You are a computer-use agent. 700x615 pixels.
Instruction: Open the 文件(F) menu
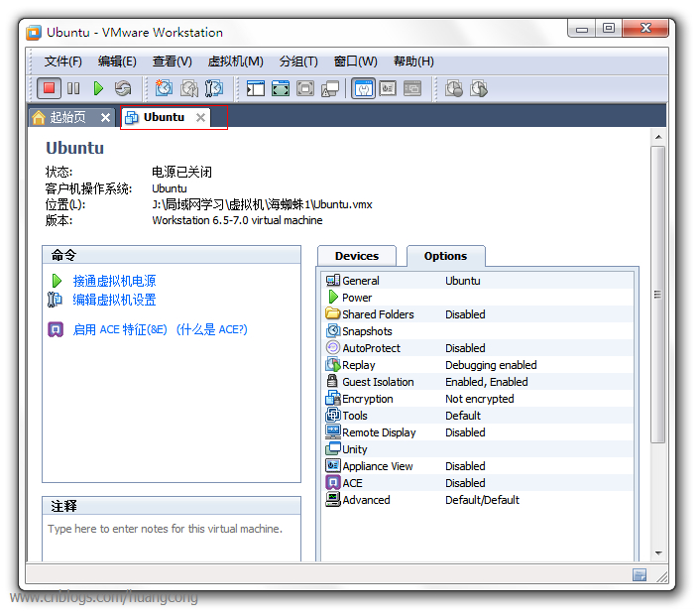[x=62, y=61]
